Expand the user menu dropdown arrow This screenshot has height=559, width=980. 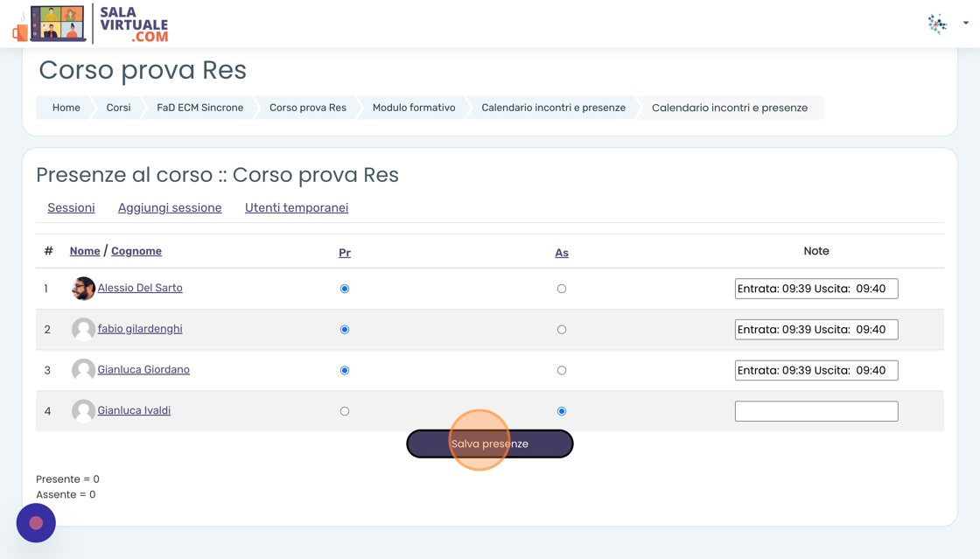[965, 23]
